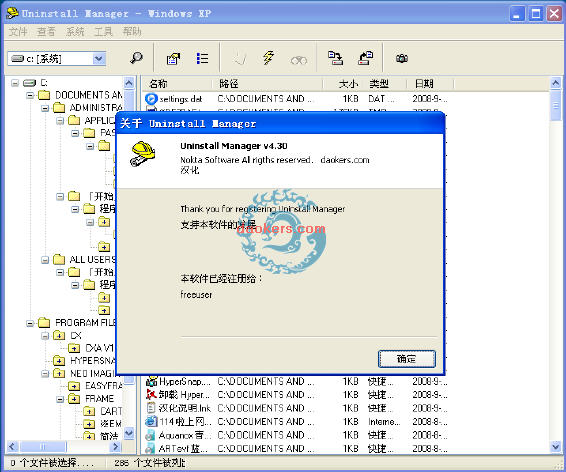Viewport: 566px width, 472px height.
Task: Collapse the PROGRAM FILE tree node
Action: [30, 323]
